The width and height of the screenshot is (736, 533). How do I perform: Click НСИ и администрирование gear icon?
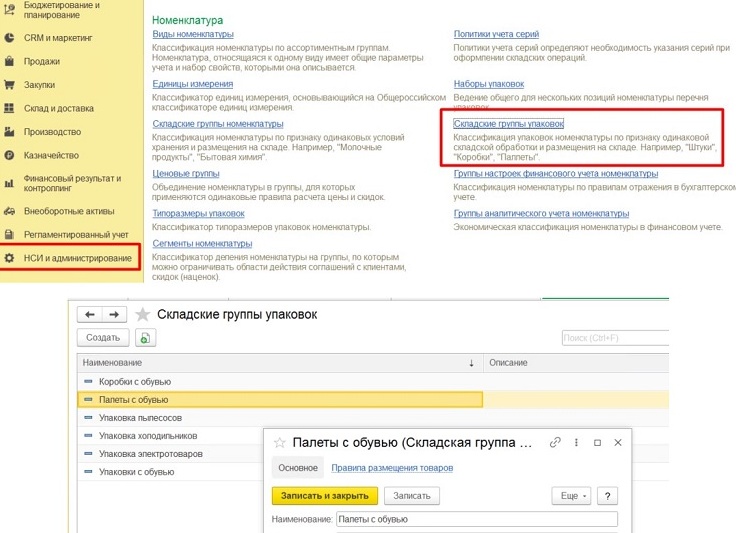click(x=9, y=258)
